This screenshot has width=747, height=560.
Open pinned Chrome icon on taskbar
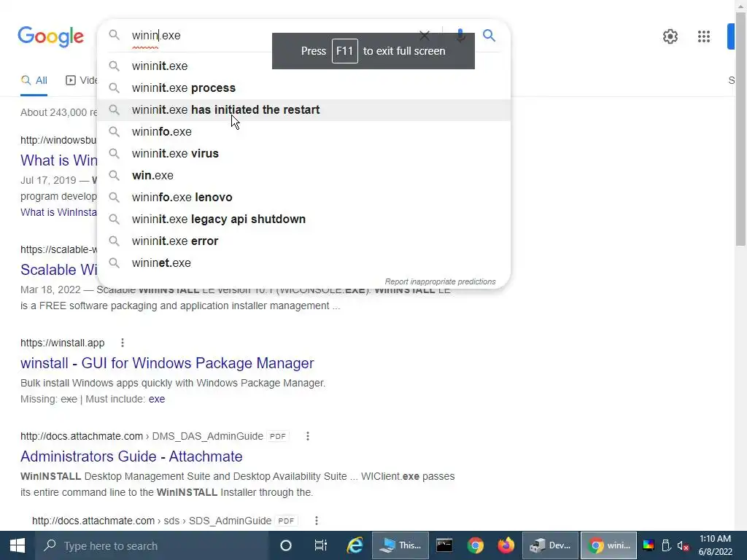[475, 545]
